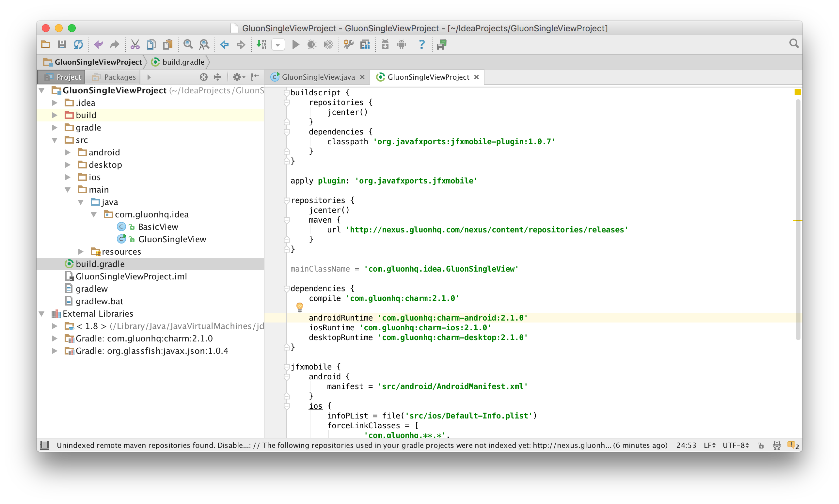This screenshot has width=839, height=504.
Task: Click the green chip memory icon in toolbar
Action: point(442,44)
